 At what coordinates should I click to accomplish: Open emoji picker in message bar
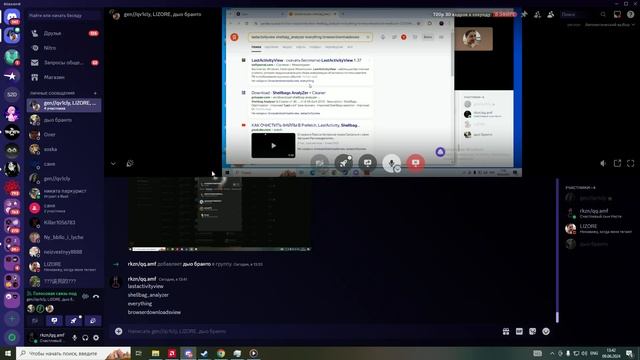(546, 331)
